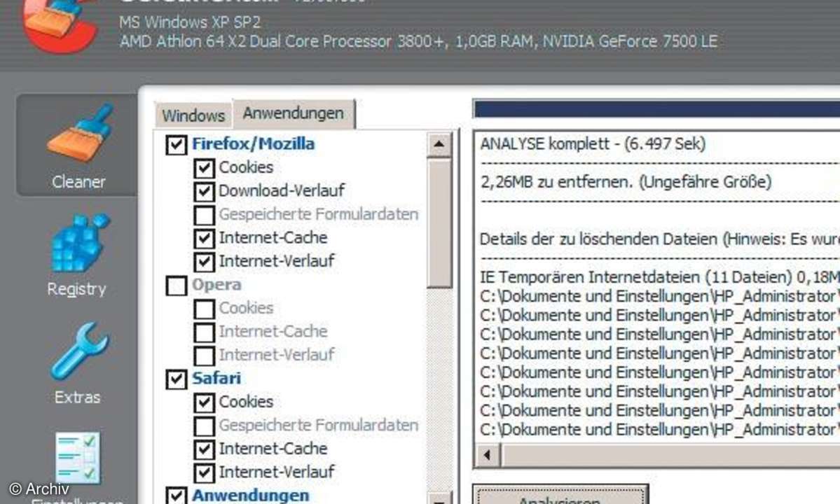The width and height of the screenshot is (840, 504).
Task: Open the Extras wrench icon
Action: pyautogui.click(x=80, y=351)
